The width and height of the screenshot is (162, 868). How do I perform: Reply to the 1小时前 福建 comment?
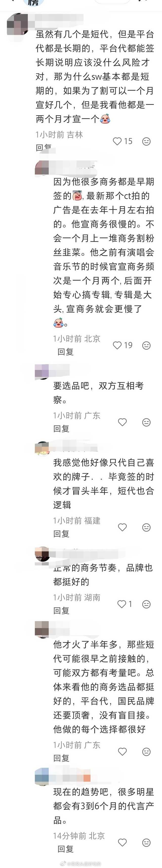coord(61,534)
